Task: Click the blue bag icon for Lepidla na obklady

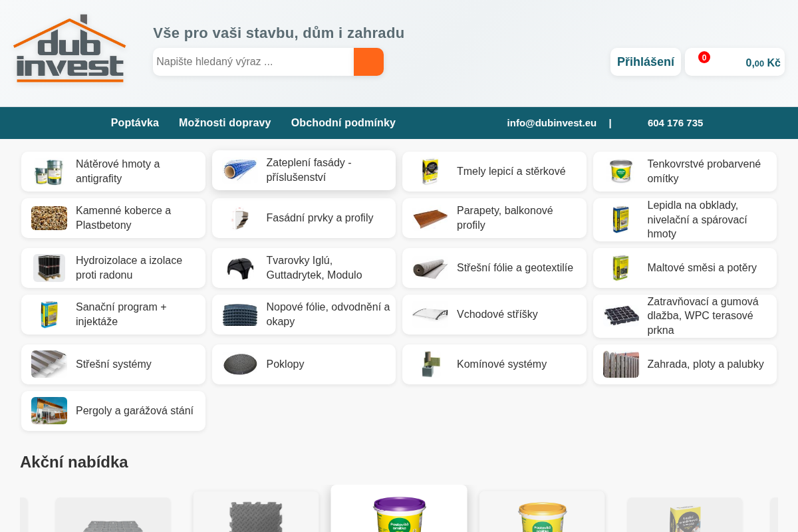Action: coord(621,219)
